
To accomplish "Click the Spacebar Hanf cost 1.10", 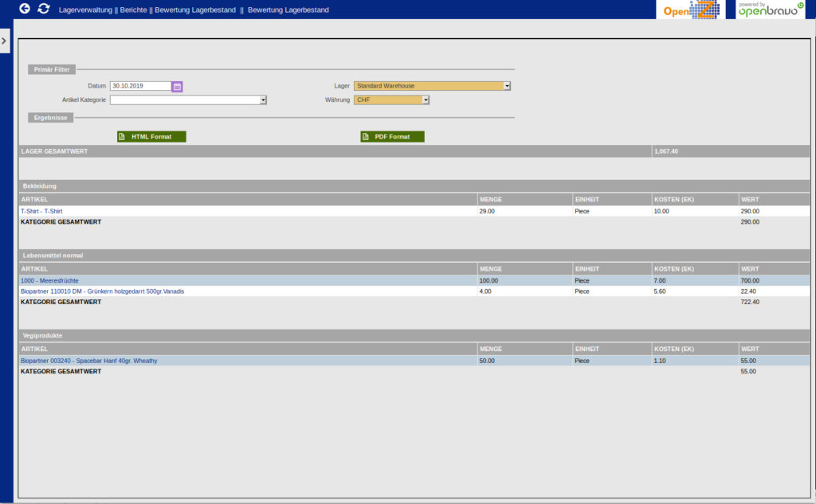I will pyautogui.click(x=659, y=361).
